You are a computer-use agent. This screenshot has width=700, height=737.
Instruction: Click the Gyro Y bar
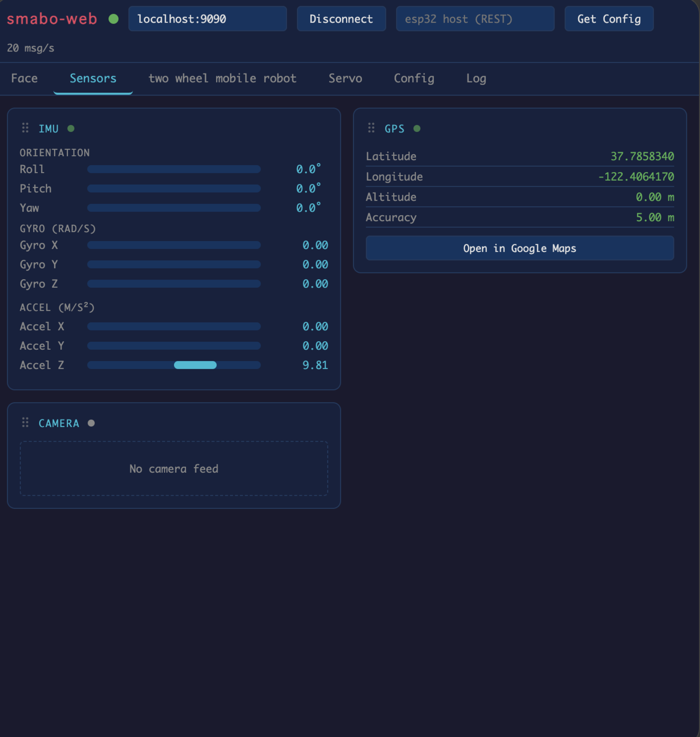coord(174,264)
